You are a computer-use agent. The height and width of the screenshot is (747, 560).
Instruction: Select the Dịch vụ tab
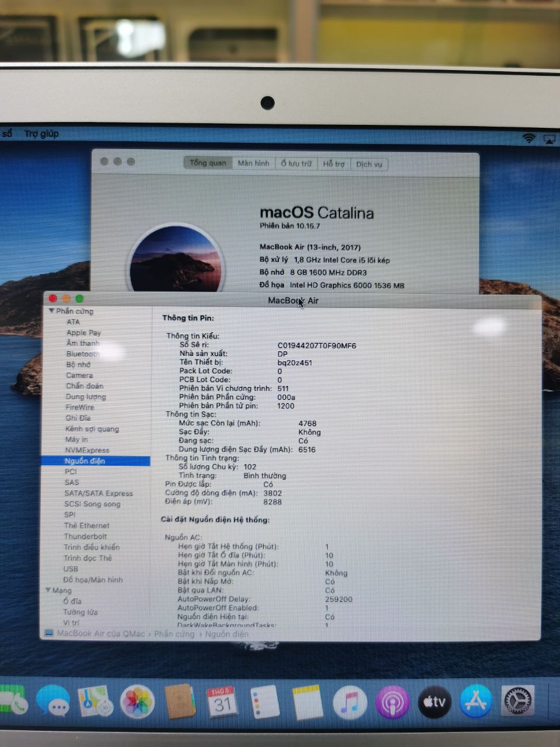(x=369, y=165)
